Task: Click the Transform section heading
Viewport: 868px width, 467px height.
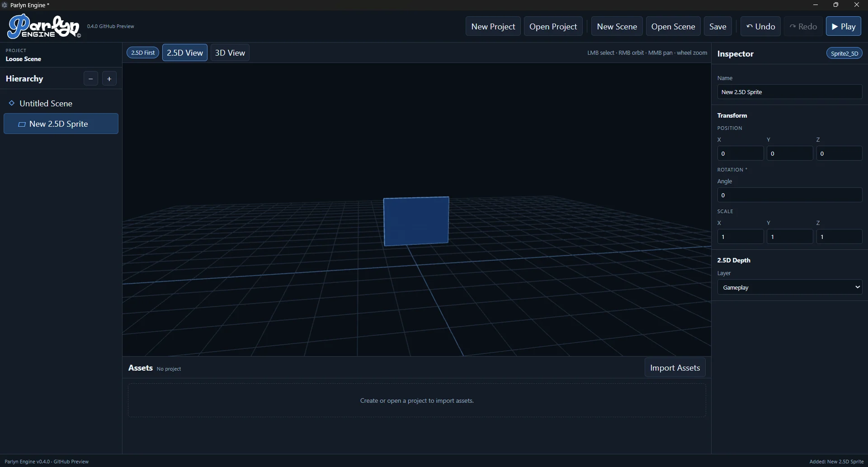Action: (732, 115)
